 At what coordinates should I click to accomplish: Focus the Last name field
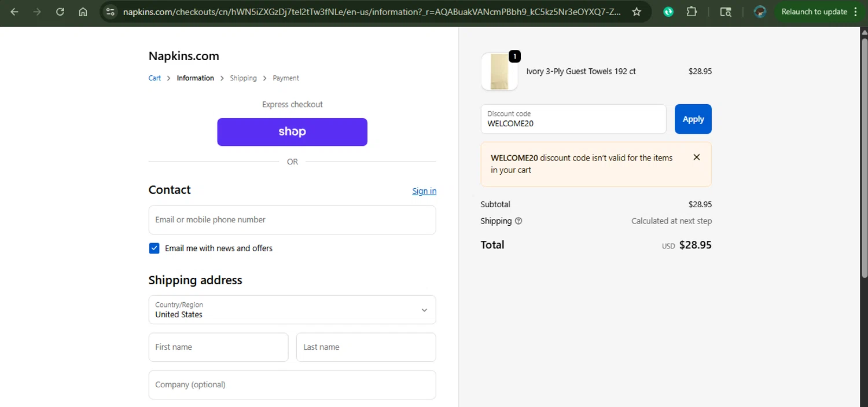point(366,347)
